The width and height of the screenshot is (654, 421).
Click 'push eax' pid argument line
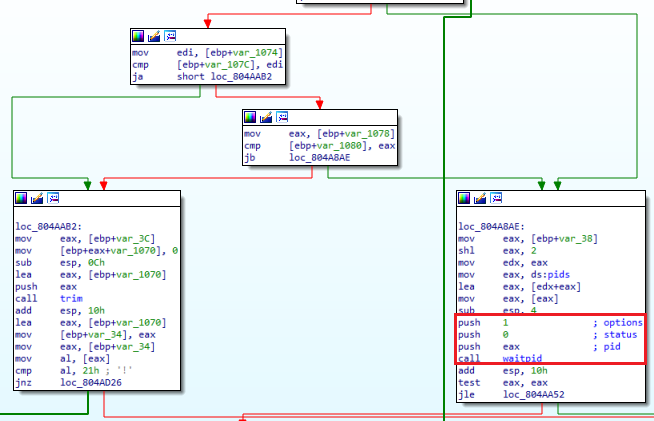[x=539, y=347]
